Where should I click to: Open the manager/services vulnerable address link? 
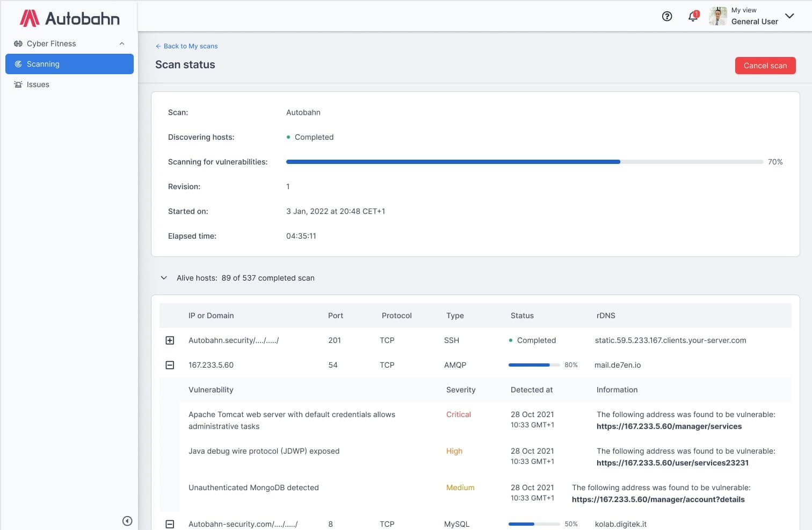pyautogui.click(x=669, y=426)
